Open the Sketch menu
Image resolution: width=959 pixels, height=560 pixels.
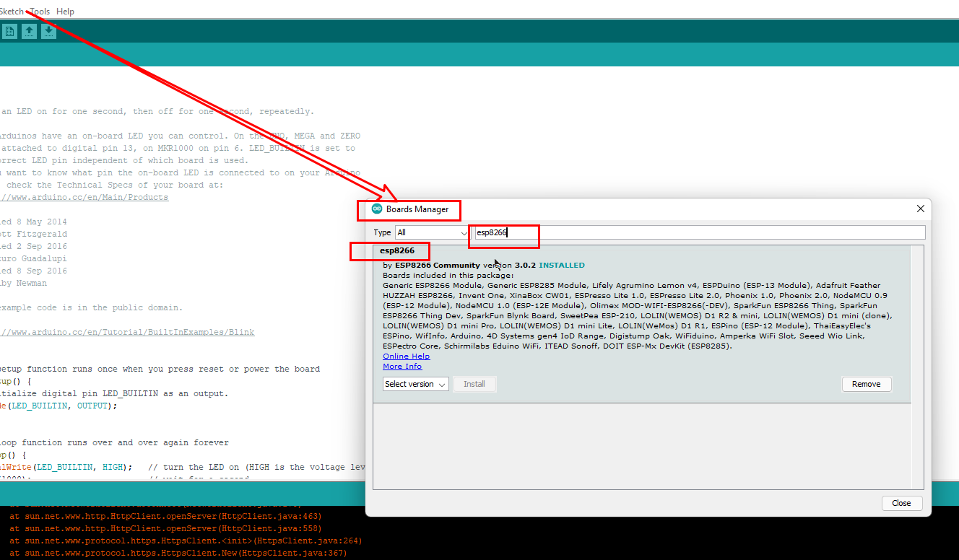(12, 11)
